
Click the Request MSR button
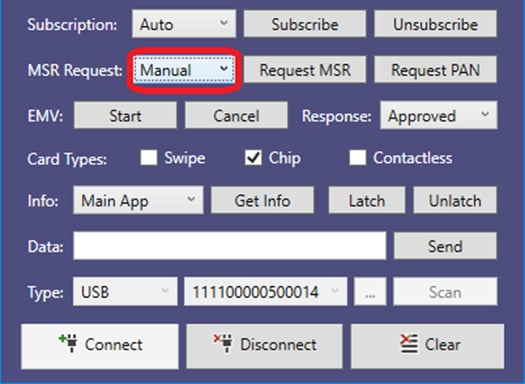[305, 70]
